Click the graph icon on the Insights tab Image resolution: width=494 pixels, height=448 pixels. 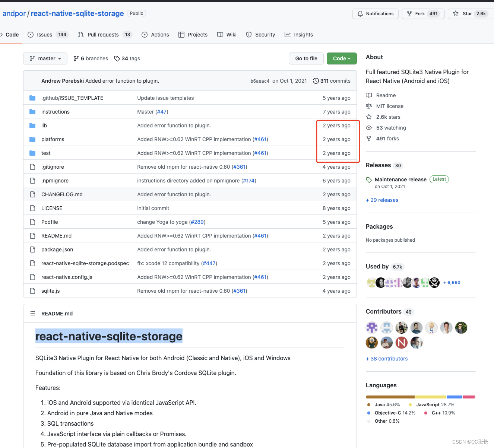click(288, 34)
